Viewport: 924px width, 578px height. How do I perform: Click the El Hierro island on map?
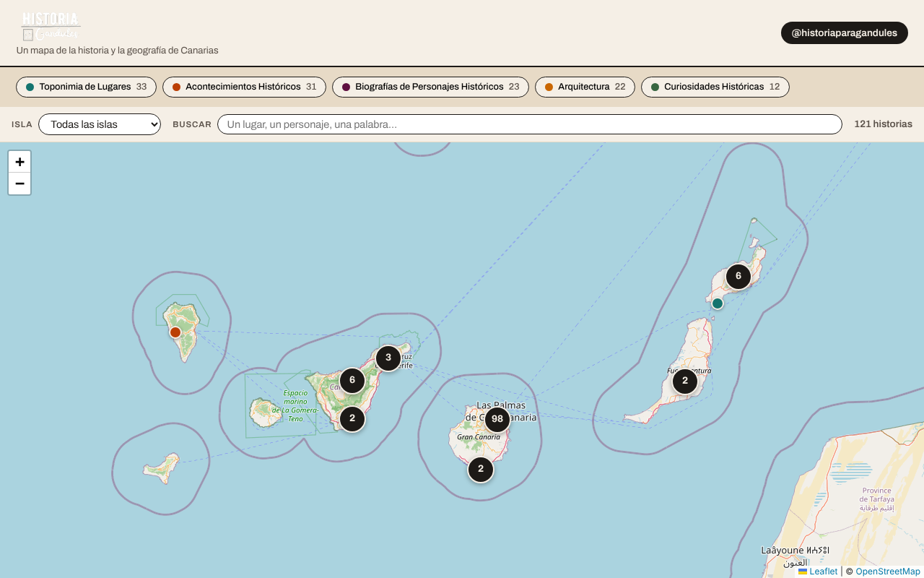pyautogui.click(x=162, y=468)
